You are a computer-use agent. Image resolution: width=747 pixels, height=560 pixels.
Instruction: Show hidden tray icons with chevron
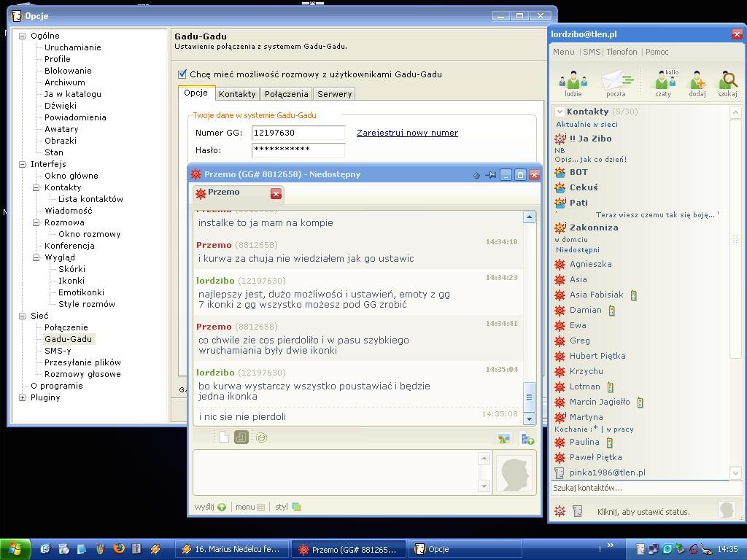click(x=611, y=545)
